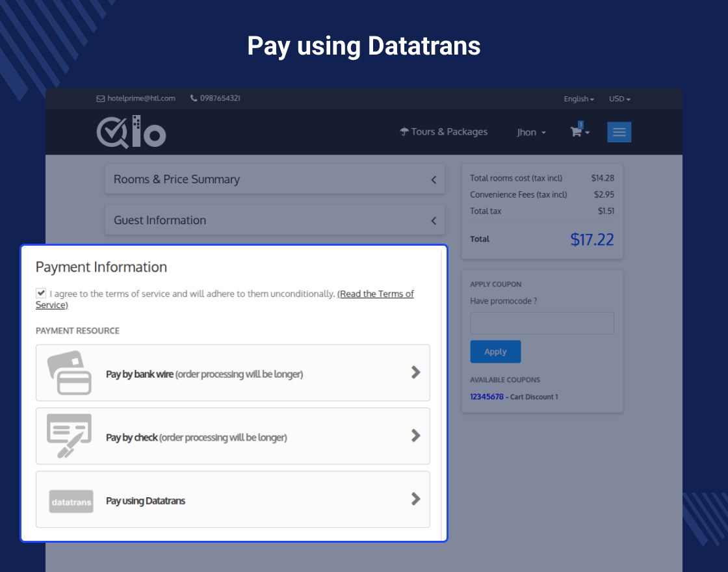The width and height of the screenshot is (728, 572).
Task: Click the cart item count badge
Action: point(580,124)
